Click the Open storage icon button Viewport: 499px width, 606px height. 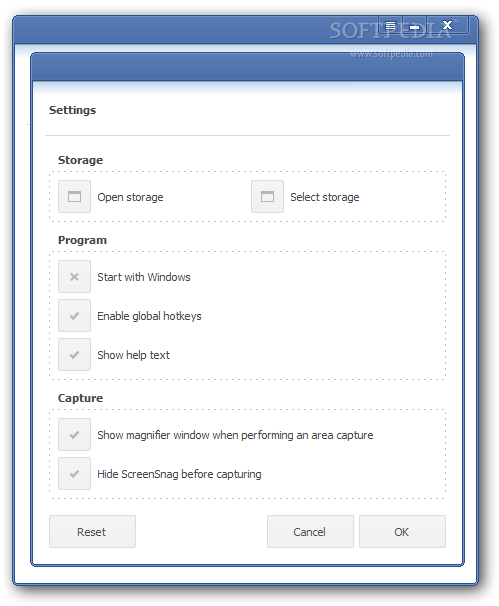(74, 196)
